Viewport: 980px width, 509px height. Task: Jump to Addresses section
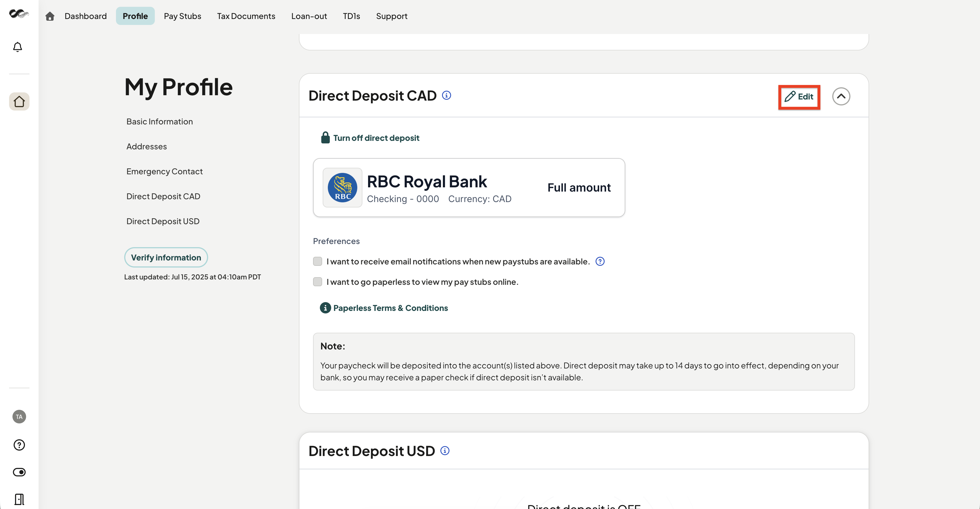pos(147,146)
